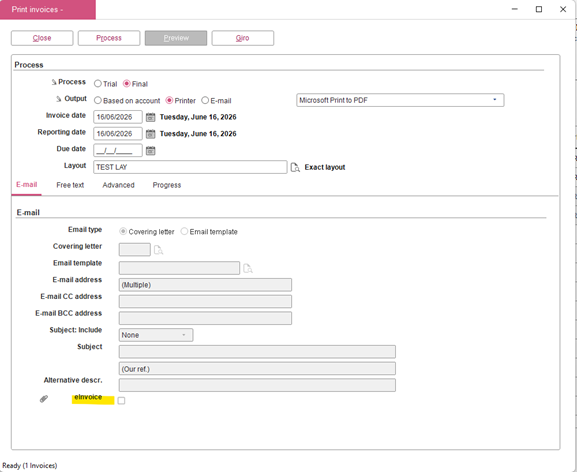Click the E-mail address field showing (Multiple)
This screenshot has width=577, height=472.
(205, 285)
